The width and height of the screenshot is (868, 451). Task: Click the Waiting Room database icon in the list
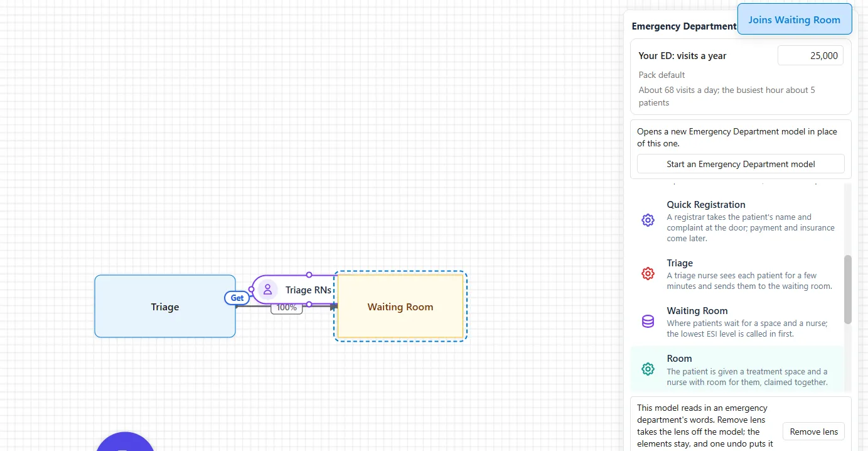coord(648,322)
